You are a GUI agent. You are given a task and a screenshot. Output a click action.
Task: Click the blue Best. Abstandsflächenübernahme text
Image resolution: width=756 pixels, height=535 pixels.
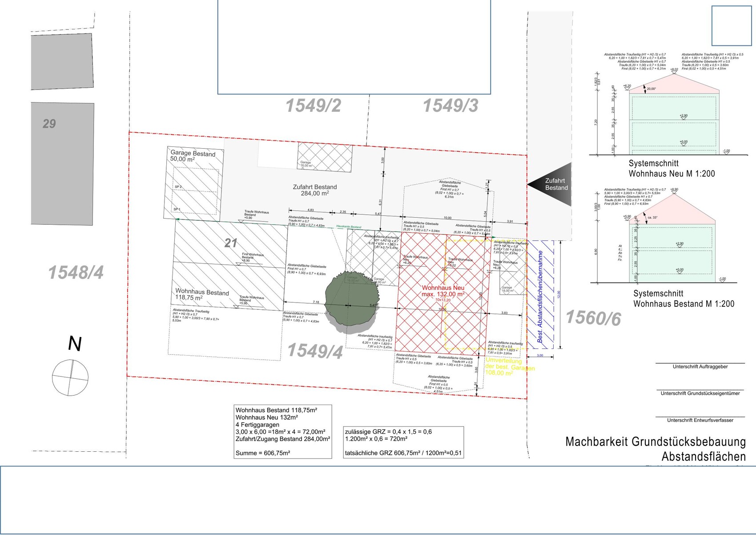coord(541,296)
